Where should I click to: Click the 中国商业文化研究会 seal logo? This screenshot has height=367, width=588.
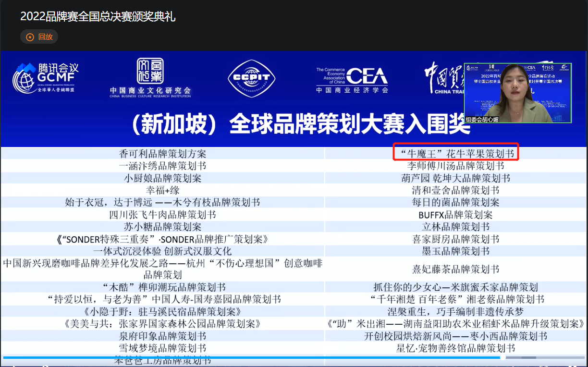pyautogui.click(x=150, y=78)
